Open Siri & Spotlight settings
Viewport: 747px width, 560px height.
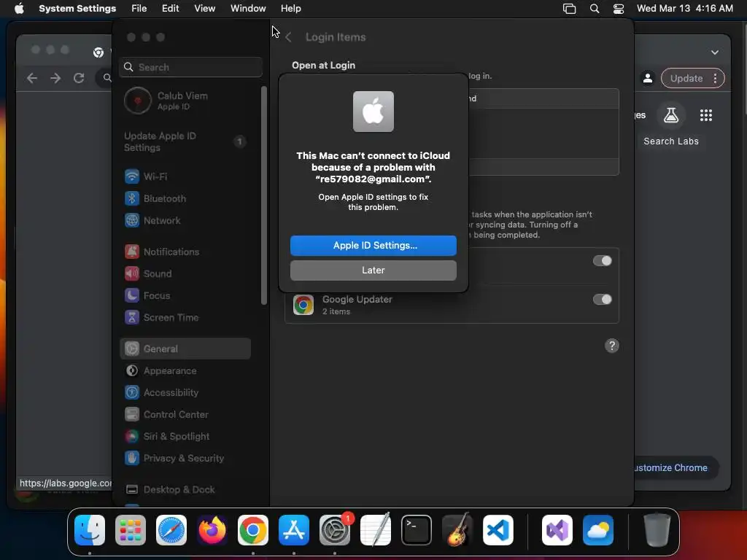coord(185,437)
